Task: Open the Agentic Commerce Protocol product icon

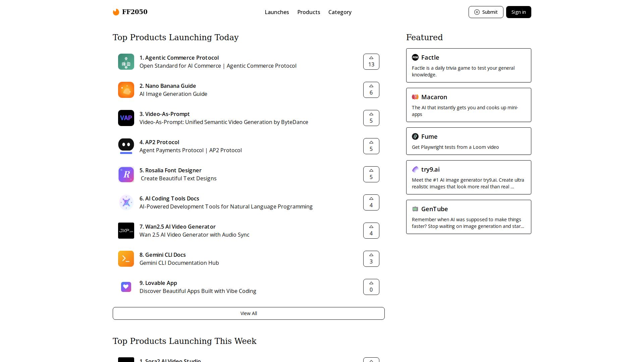Action: click(126, 62)
